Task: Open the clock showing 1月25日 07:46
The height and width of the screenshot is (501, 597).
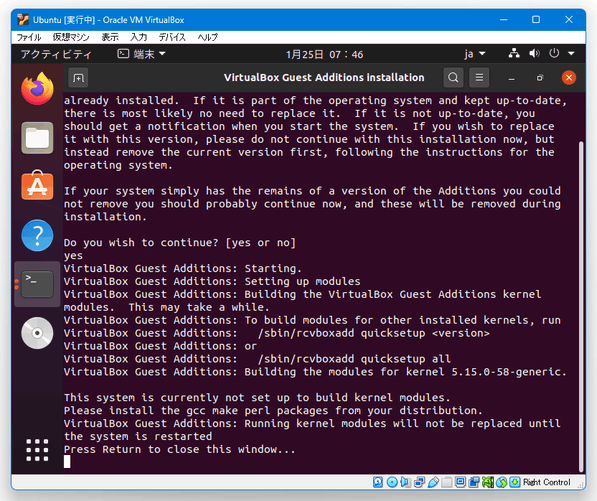Action: pyautogui.click(x=324, y=54)
